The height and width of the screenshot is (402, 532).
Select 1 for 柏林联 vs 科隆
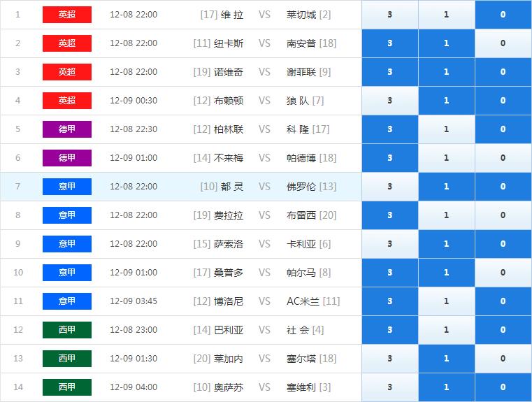click(447, 129)
